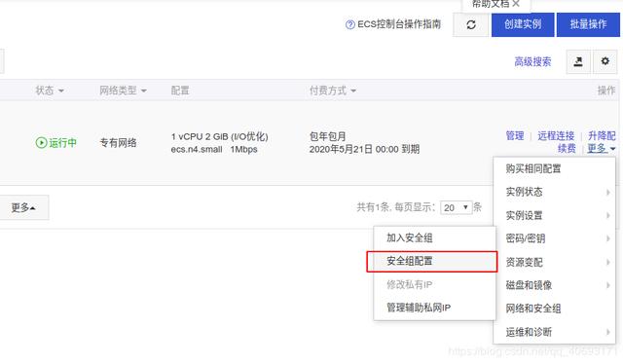The image size is (623, 364).
Task: Close the 帮助文档 tab with the X
Action: 516,4
